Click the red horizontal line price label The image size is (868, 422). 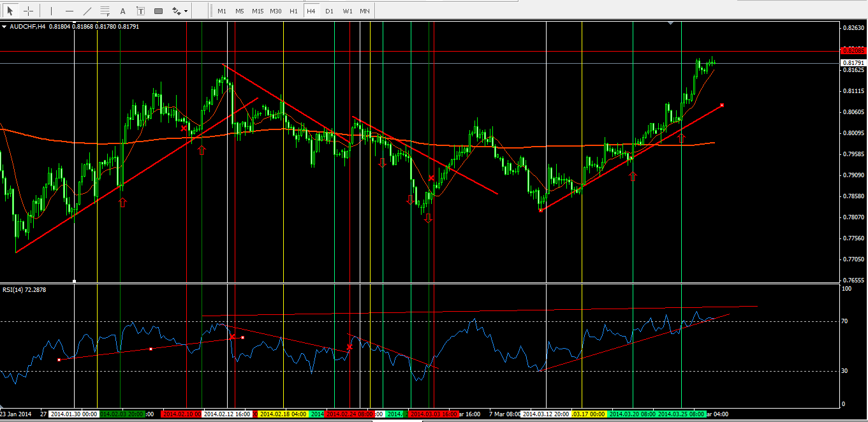click(x=853, y=50)
